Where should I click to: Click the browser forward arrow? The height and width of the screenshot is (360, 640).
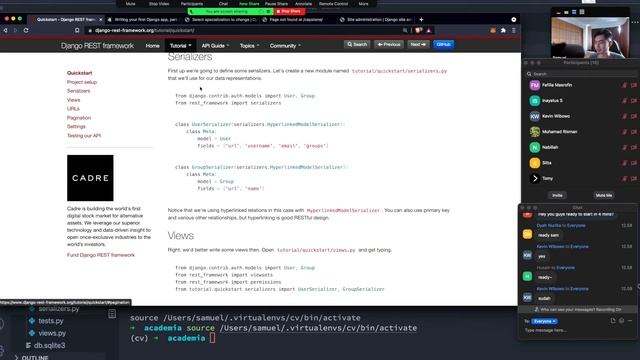point(15,30)
